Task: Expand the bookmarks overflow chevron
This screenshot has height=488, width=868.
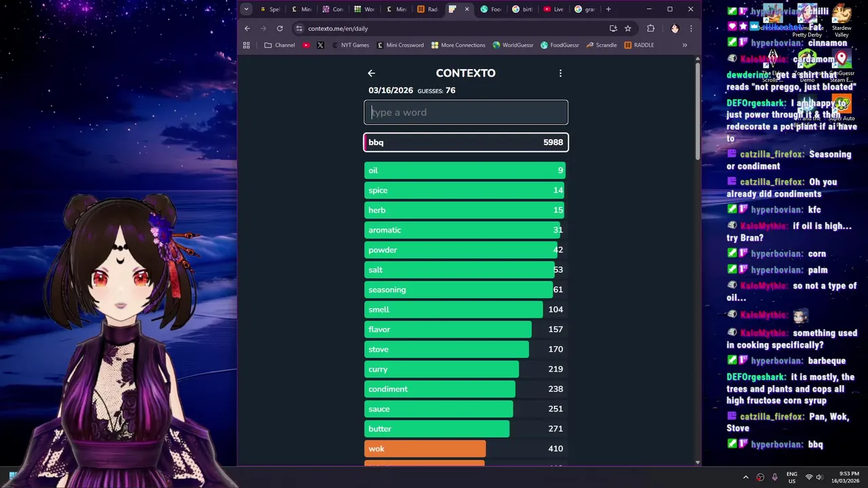Action: pos(684,45)
